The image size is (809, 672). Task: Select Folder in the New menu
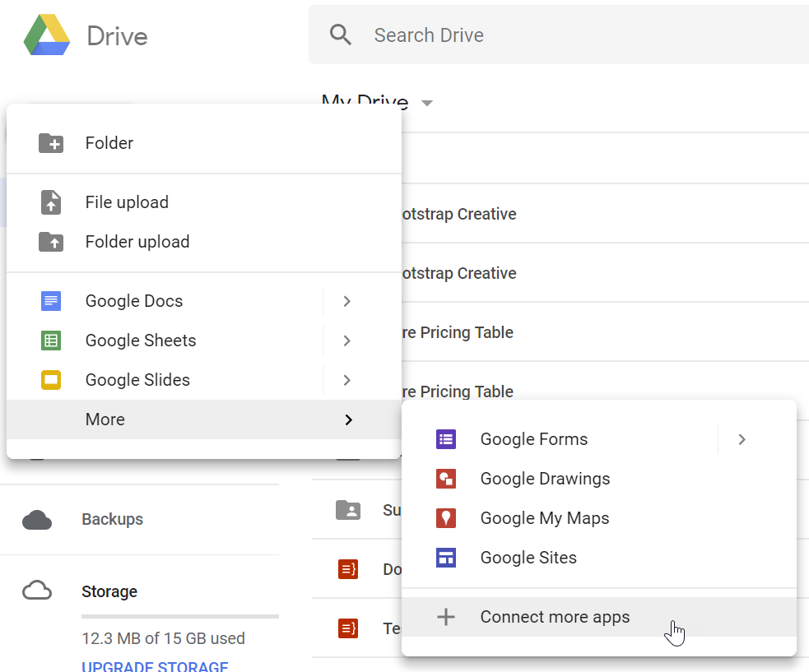point(204,143)
